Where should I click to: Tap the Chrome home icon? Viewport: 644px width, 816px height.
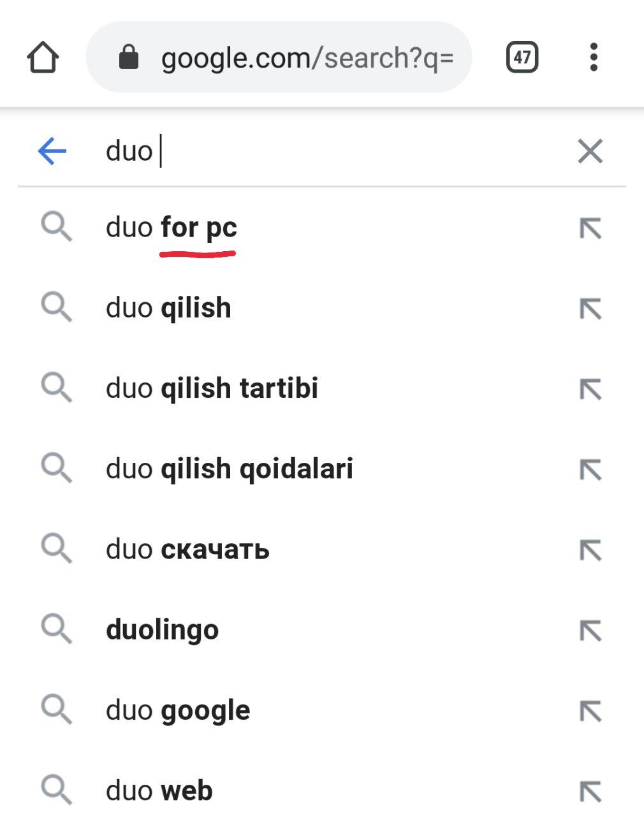(43, 57)
